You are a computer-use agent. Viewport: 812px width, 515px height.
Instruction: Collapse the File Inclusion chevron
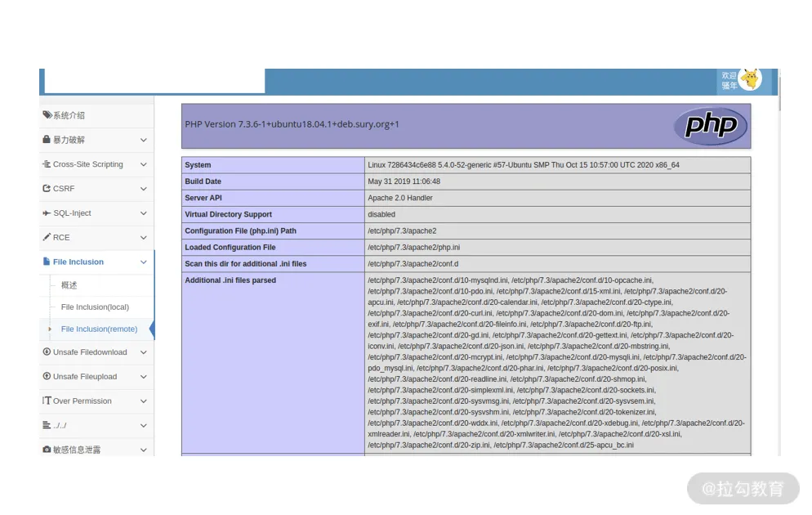tap(144, 262)
